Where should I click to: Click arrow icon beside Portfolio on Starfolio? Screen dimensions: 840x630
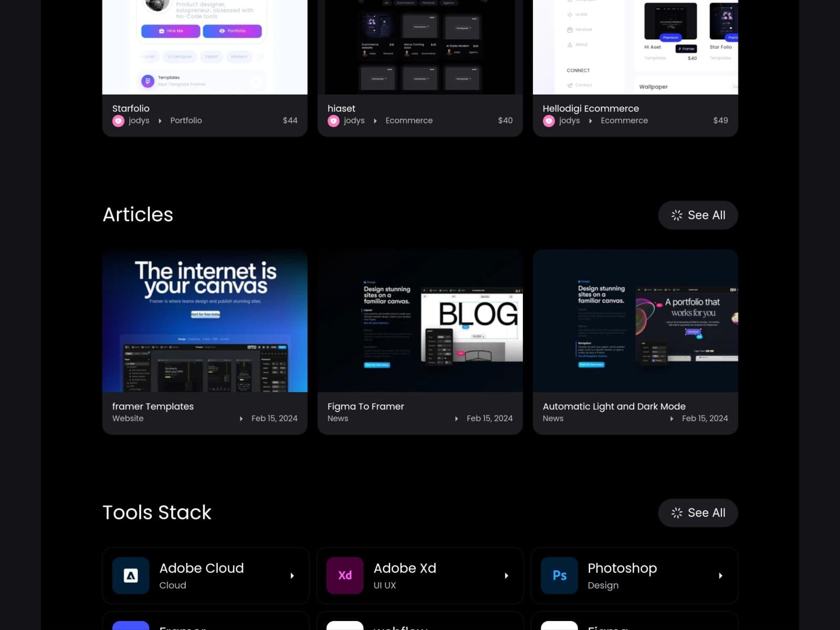160,121
